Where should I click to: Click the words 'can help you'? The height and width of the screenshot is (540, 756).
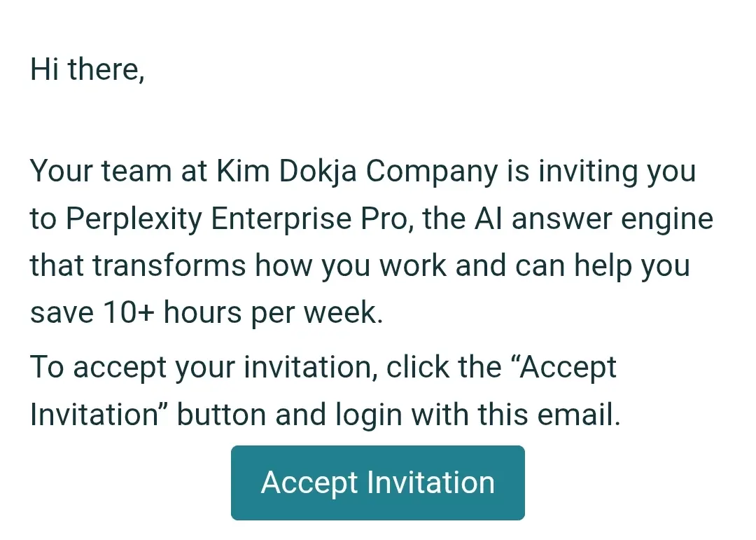pos(603,265)
